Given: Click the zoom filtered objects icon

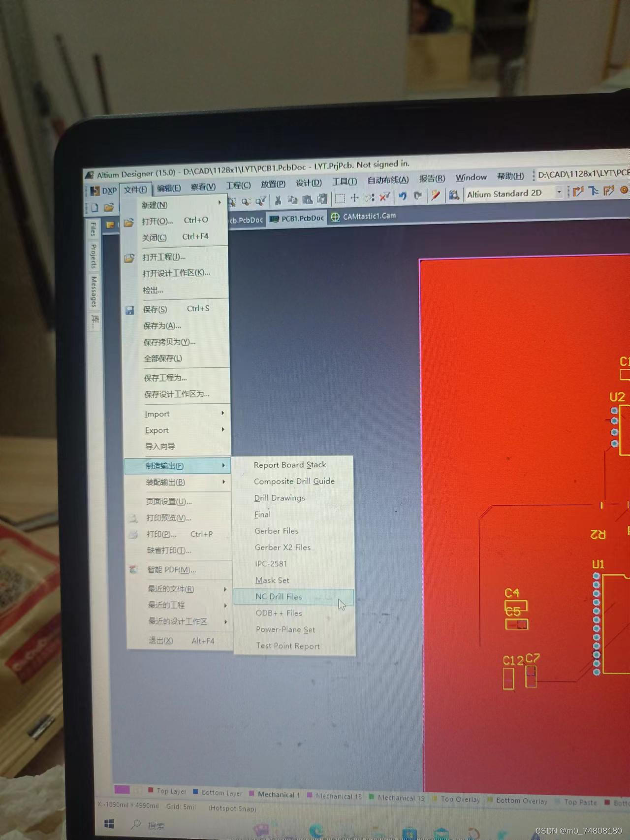Looking at the screenshot, I should tap(260, 200).
